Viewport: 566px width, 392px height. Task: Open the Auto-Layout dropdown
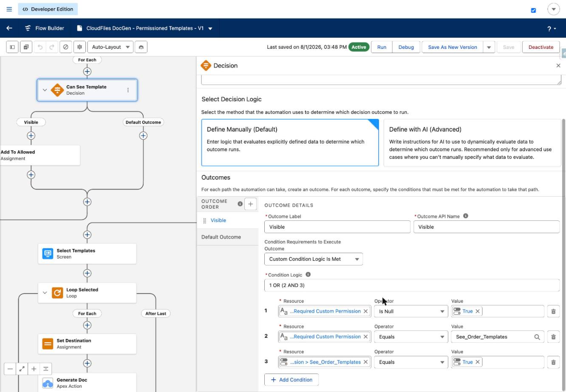click(110, 47)
